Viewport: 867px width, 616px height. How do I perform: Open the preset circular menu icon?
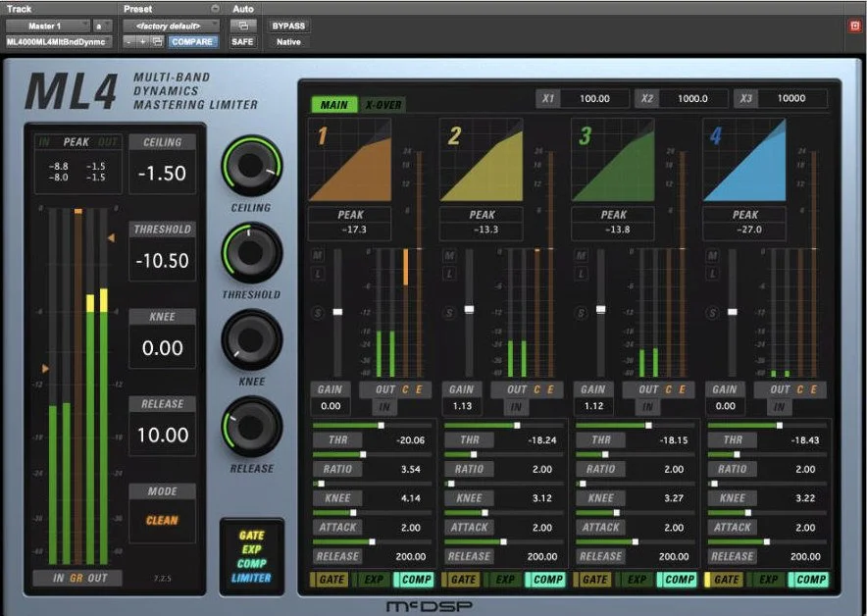pyautogui.click(x=215, y=8)
